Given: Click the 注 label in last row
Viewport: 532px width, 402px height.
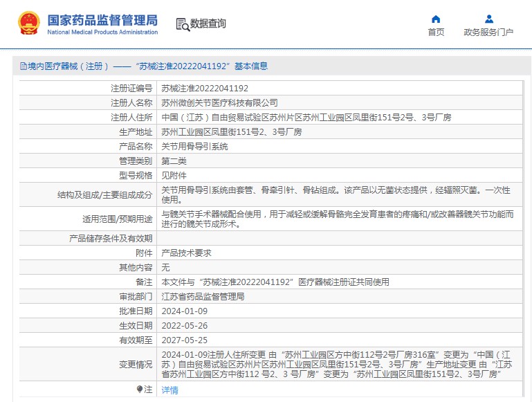Looking at the screenshot, I should click(148, 390).
